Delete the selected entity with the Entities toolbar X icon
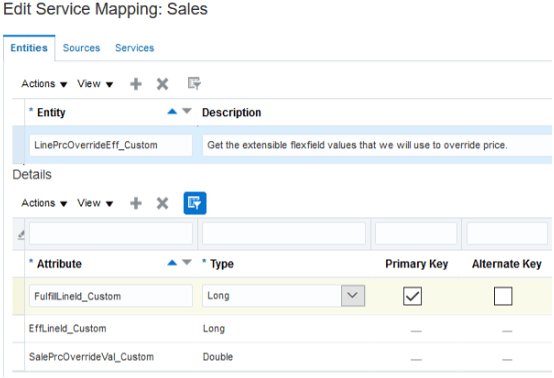Screen dimensions: 554x378 tap(162, 84)
